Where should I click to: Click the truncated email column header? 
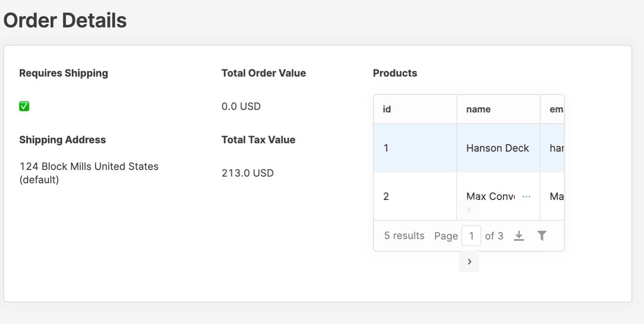coord(556,109)
